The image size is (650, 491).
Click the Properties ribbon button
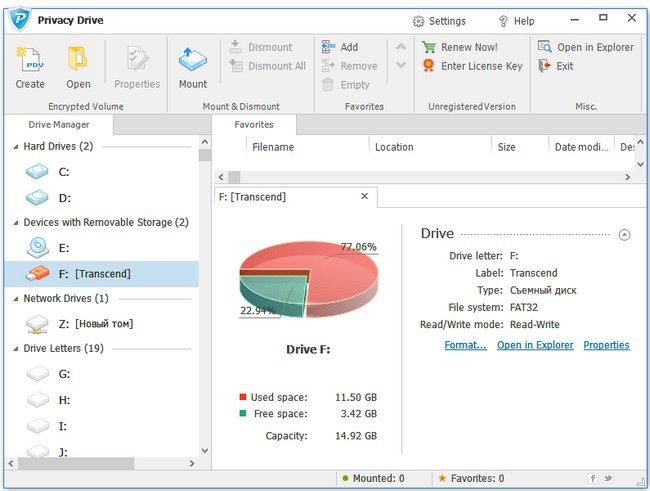[137, 67]
